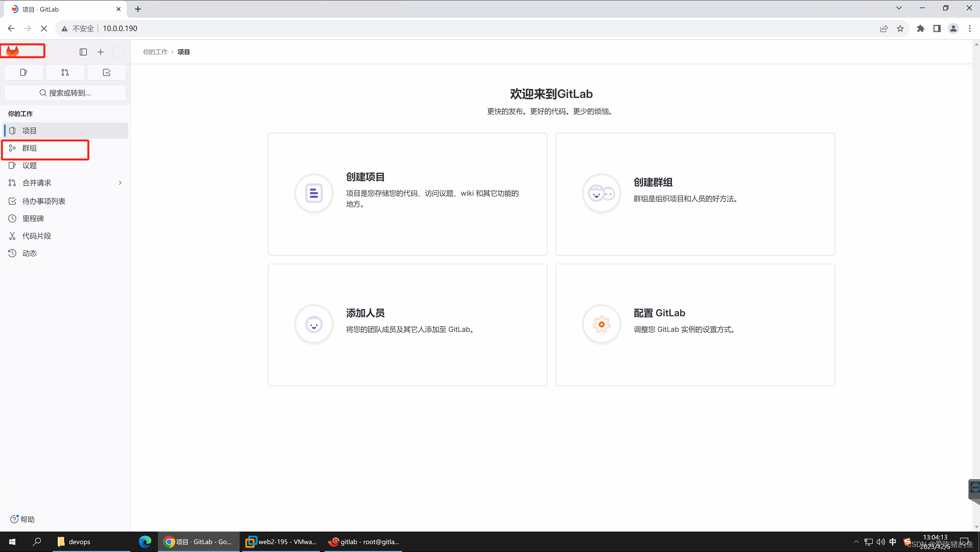
Task: Select 群组 in the sidebar
Action: (65, 148)
